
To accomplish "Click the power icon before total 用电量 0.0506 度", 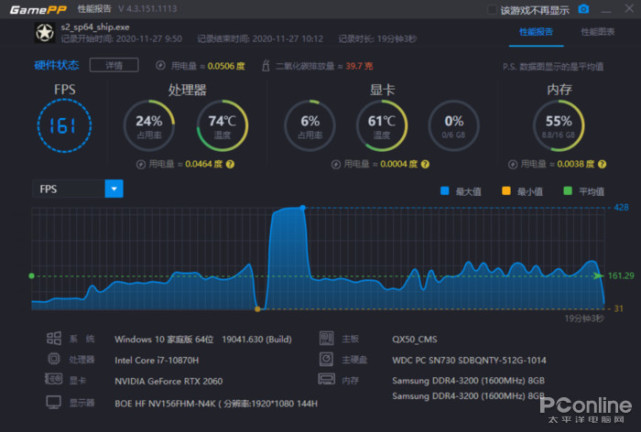I will pos(161,65).
